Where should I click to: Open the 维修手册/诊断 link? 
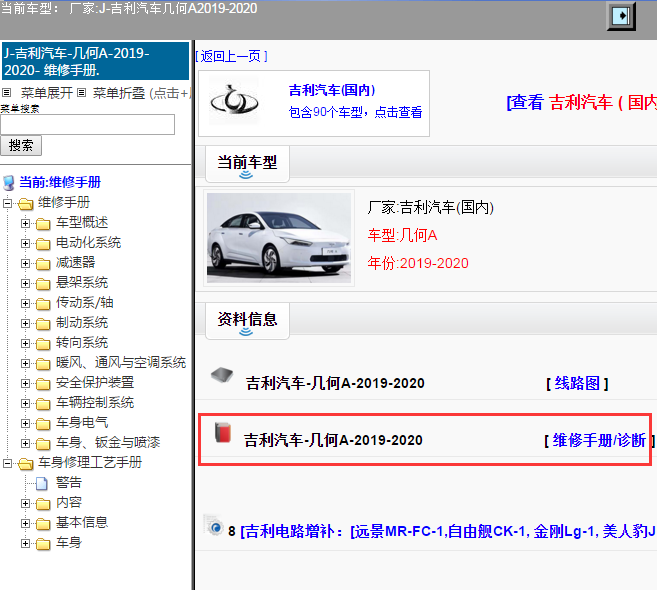[x=599, y=441]
